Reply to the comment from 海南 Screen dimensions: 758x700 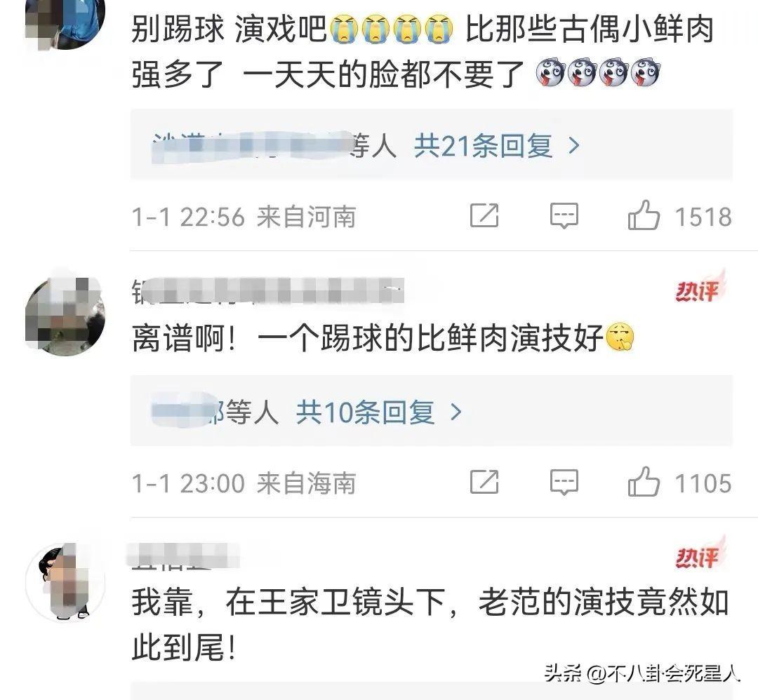point(564,482)
